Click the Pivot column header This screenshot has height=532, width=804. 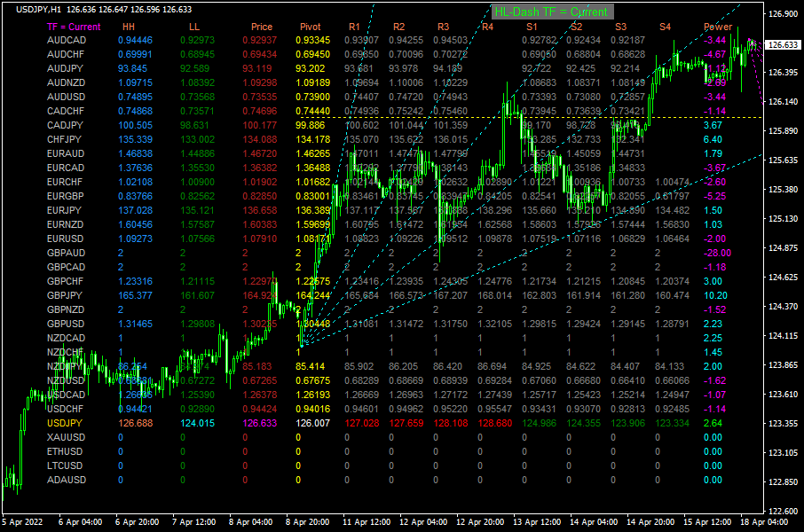311,27
